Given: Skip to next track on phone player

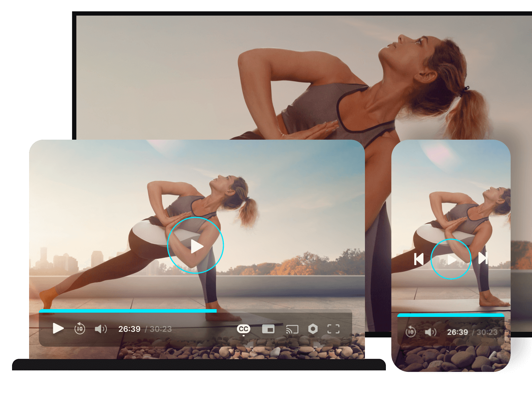Looking at the screenshot, I should coord(483,258).
